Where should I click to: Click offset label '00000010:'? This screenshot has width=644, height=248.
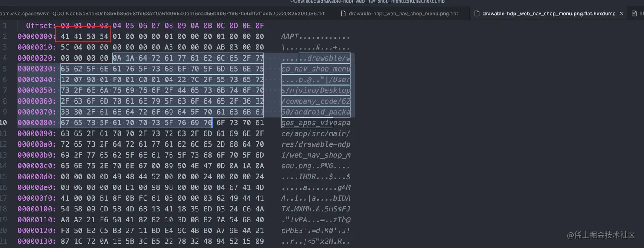click(37, 47)
